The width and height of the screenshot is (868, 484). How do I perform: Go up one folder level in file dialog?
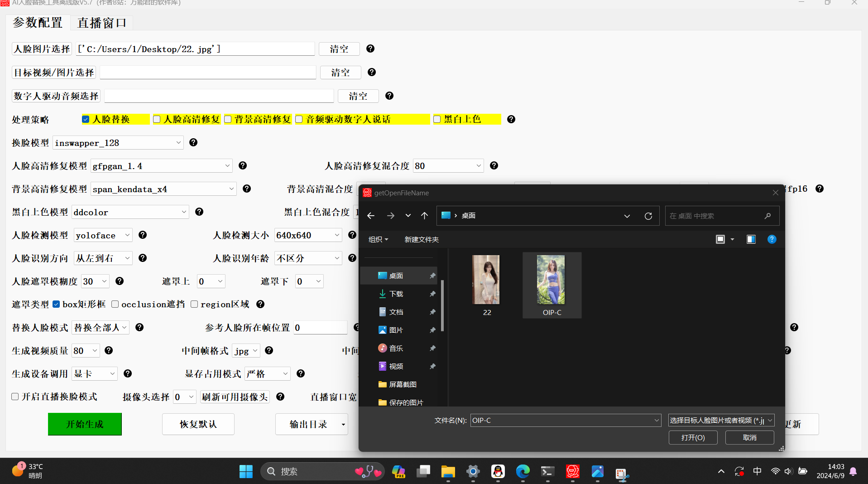[x=424, y=216]
